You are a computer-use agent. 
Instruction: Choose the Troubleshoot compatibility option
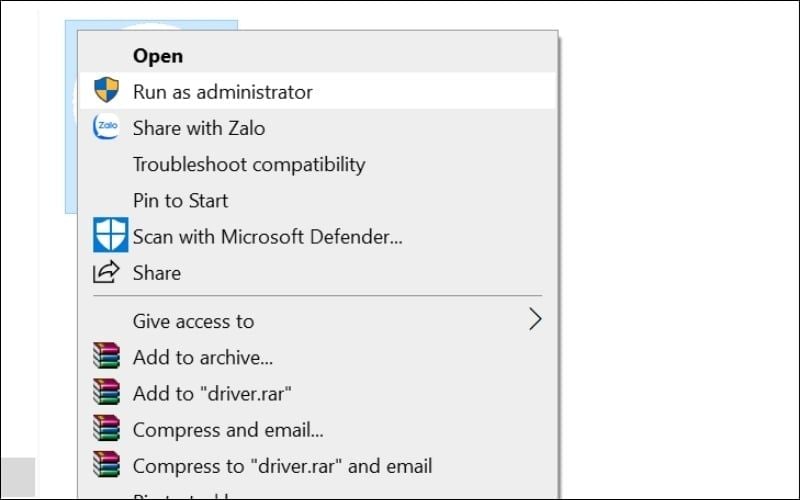tap(249, 164)
